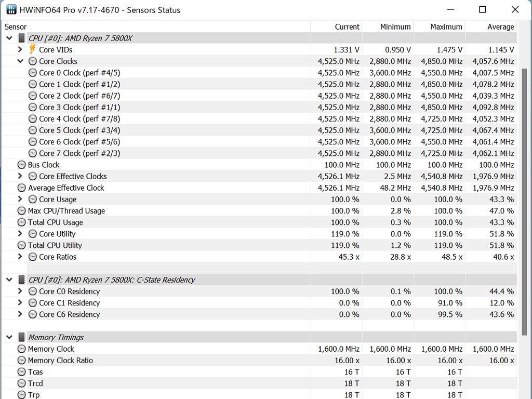
Task: Click the chip icon beside Memory Timings
Action: coord(21,337)
